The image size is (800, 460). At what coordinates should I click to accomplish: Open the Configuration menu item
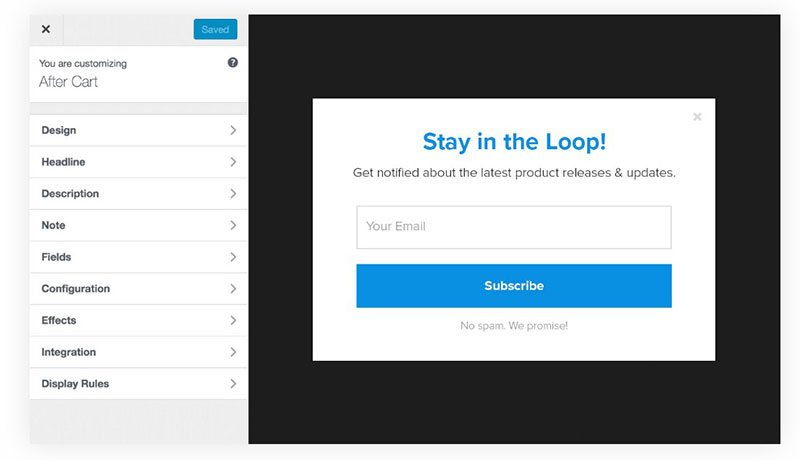pyautogui.click(x=138, y=289)
